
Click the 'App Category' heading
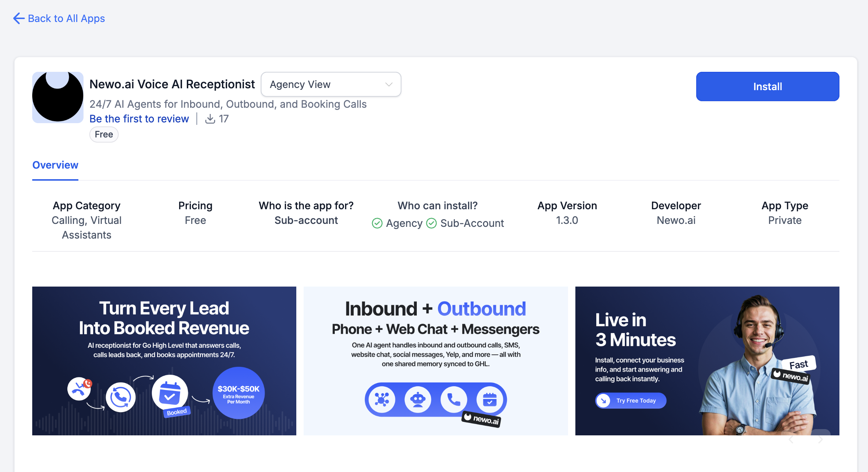[87, 206]
